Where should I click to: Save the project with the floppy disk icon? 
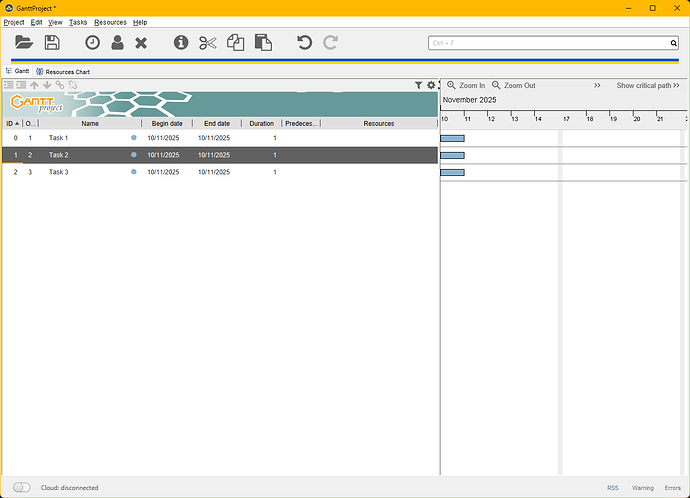pos(52,43)
